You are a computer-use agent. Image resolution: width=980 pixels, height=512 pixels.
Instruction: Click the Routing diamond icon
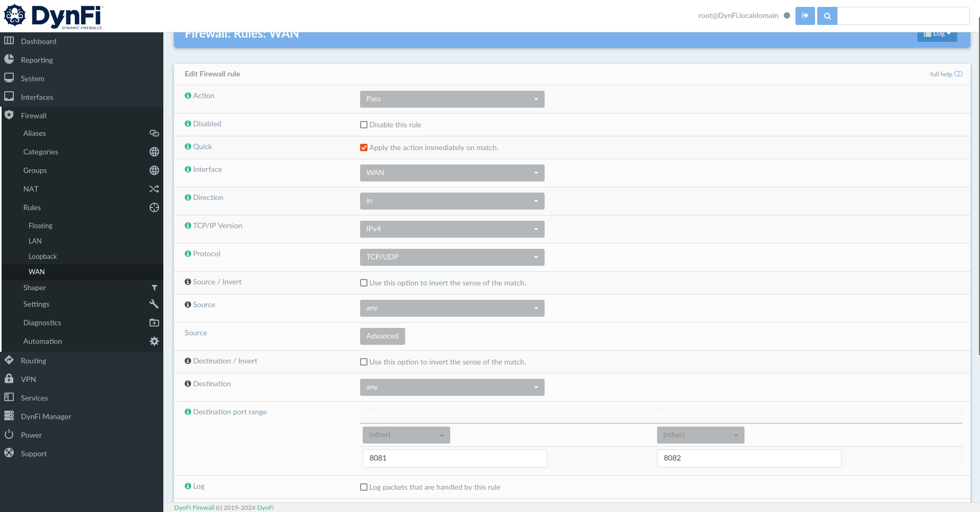tap(9, 360)
